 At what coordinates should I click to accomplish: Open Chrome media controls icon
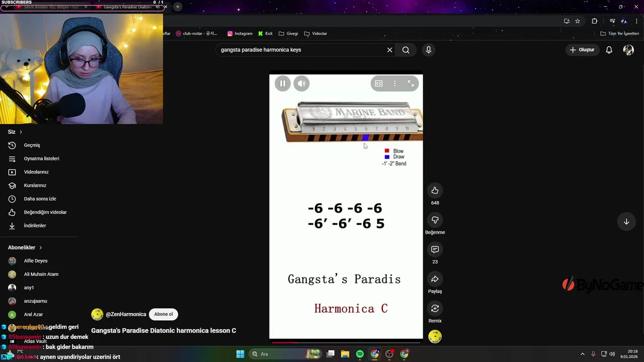point(612,21)
